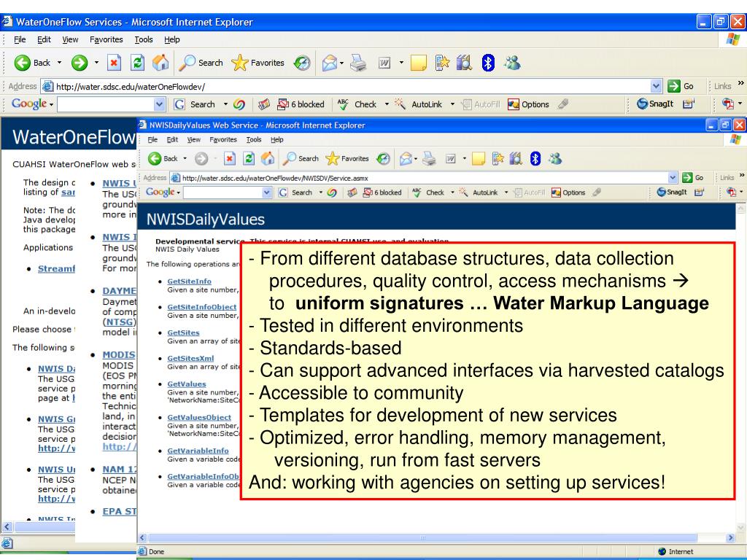Click Go button in NWISDailyValues window
The width and height of the screenshot is (747, 560).
pos(693,178)
